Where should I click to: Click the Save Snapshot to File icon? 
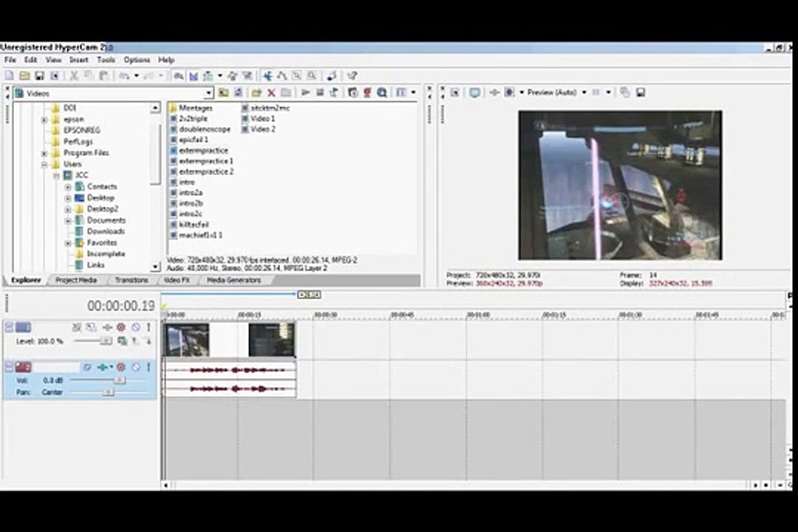click(640, 92)
